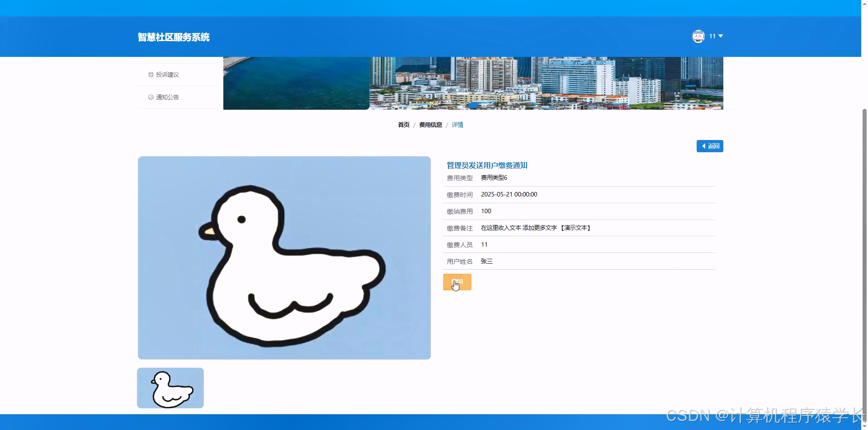Click the 智慧社区服务系统 logo text
Screen dimensions: 868x430
point(173,37)
